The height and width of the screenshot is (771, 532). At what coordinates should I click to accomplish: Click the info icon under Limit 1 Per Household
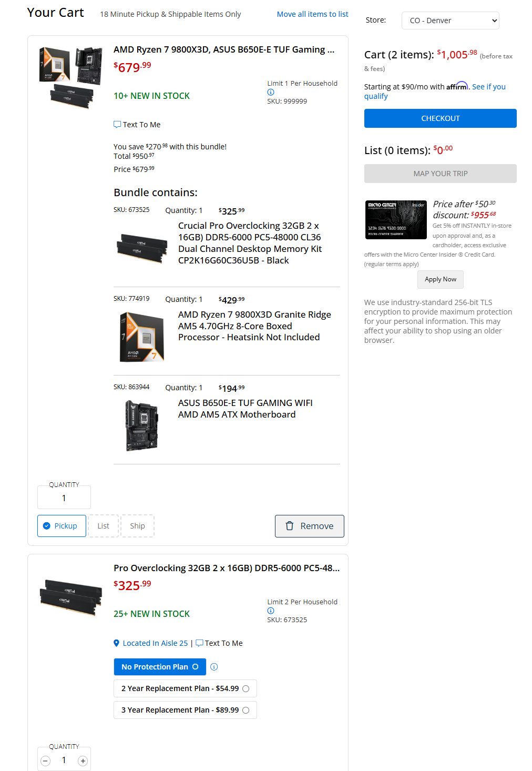pyautogui.click(x=271, y=92)
